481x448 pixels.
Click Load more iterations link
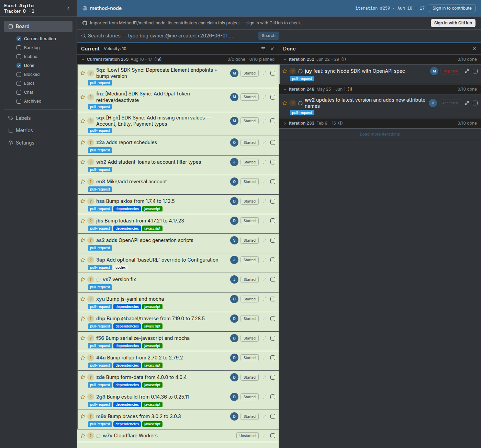click(380, 134)
